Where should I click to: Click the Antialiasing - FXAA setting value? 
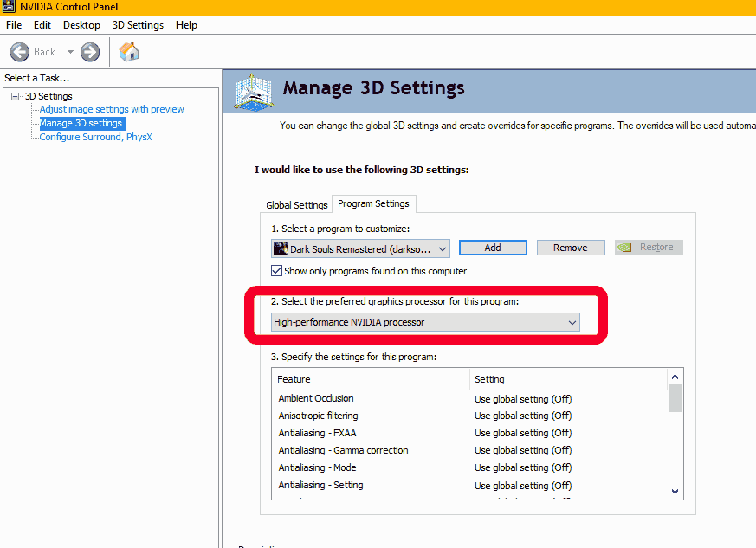tap(523, 433)
